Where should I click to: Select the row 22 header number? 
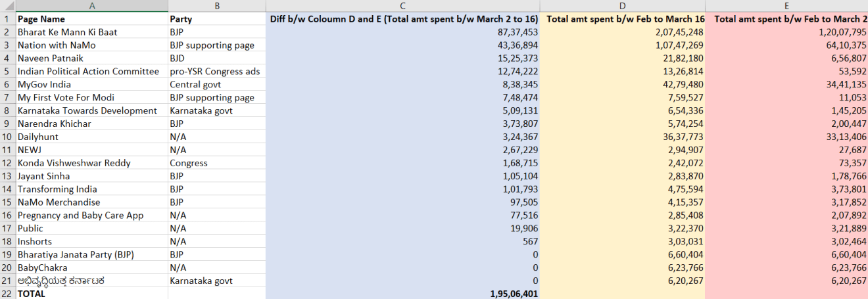7,294
